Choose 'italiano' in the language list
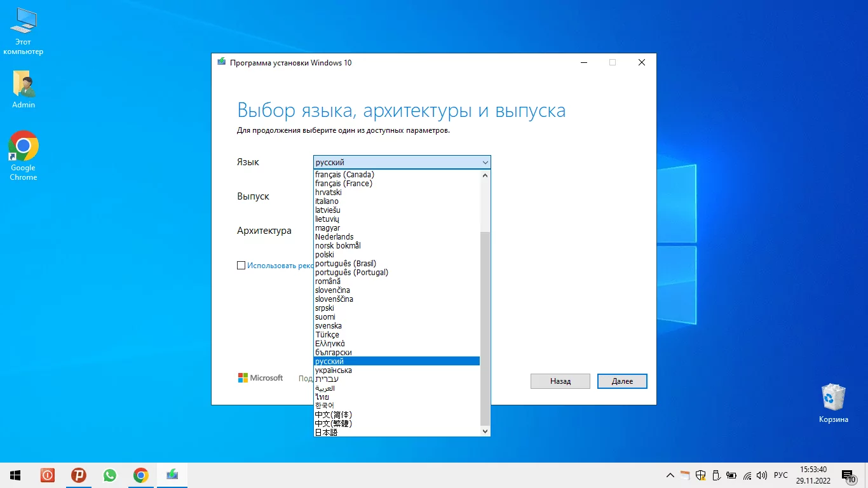The image size is (868, 488). point(327,201)
